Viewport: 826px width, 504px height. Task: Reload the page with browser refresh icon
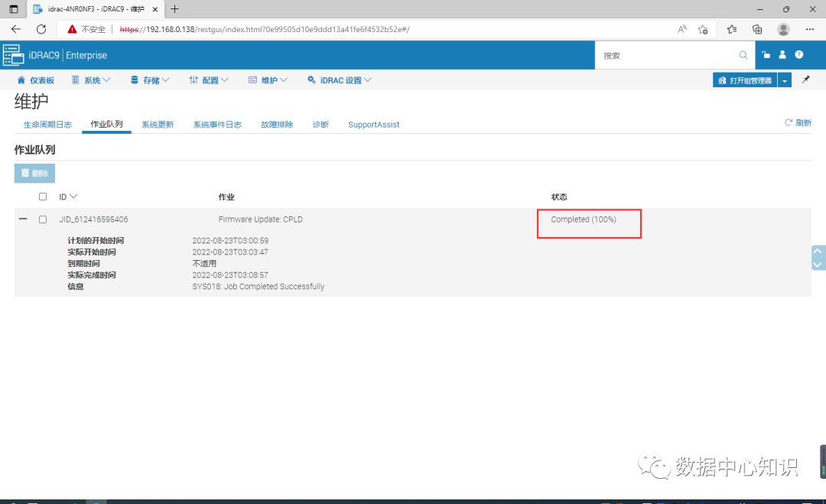click(41, 30)
